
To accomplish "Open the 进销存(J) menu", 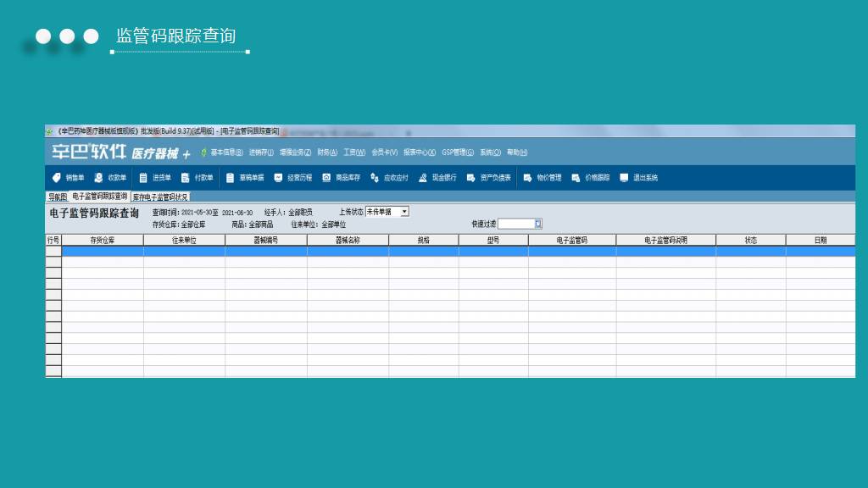I will 261,152.
